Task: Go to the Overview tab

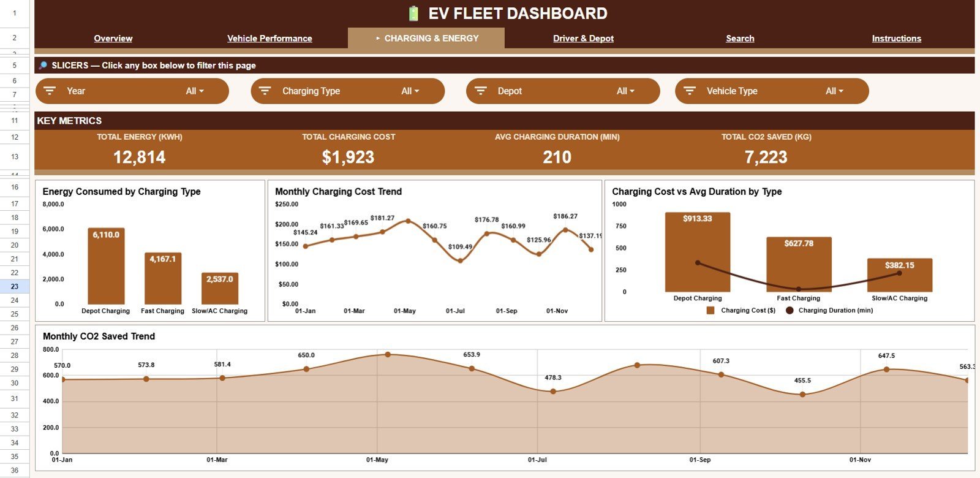Action: point(113,38)
